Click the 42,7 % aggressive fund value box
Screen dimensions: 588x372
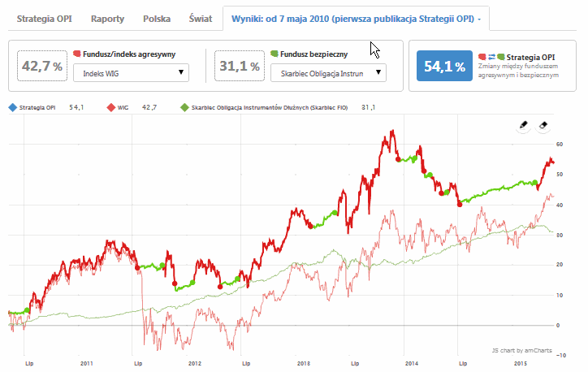click(41, 66)
